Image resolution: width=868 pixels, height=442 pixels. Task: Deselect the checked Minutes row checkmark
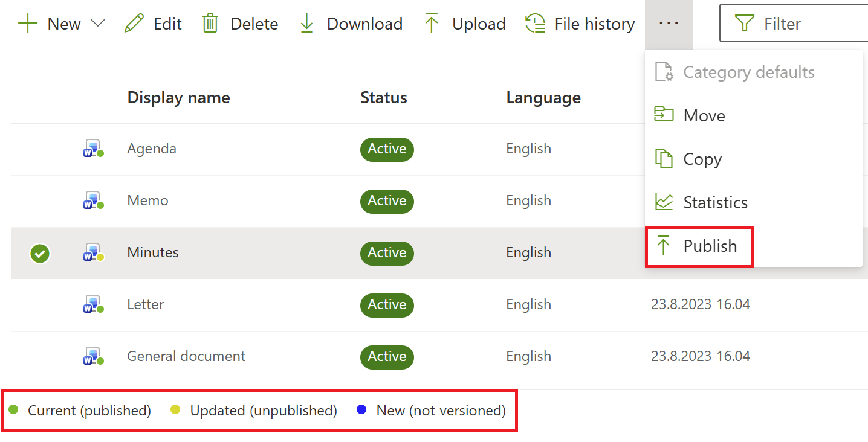pyautogui.click(x=40, y=254)
